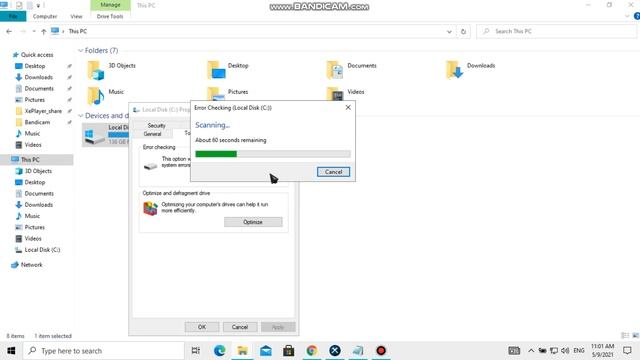This screenshot has height=360, width=640.
Task: Launch Google Chrome from the taskbar
Action: point(312,351)
